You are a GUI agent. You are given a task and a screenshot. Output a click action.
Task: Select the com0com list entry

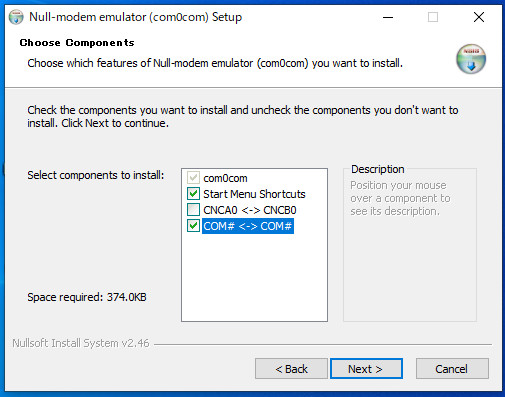(x=225, y=178)
